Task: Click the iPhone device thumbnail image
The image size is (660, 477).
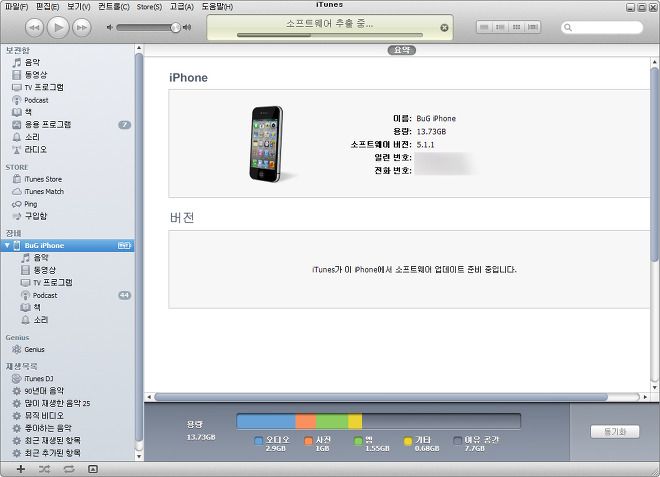Action: click(267, 144)
